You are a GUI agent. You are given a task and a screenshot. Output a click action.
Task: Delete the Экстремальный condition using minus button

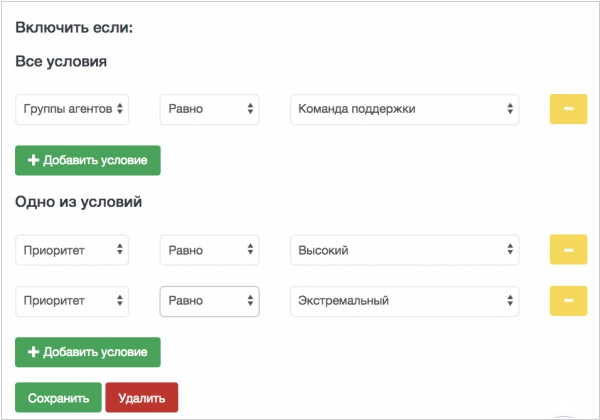568,301
